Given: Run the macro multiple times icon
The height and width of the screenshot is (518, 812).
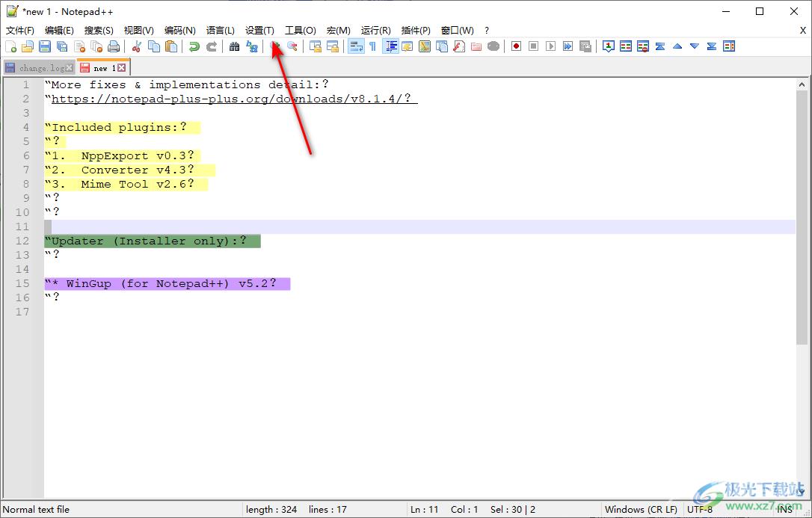Looking at the screenshot, I should point(568,46).
